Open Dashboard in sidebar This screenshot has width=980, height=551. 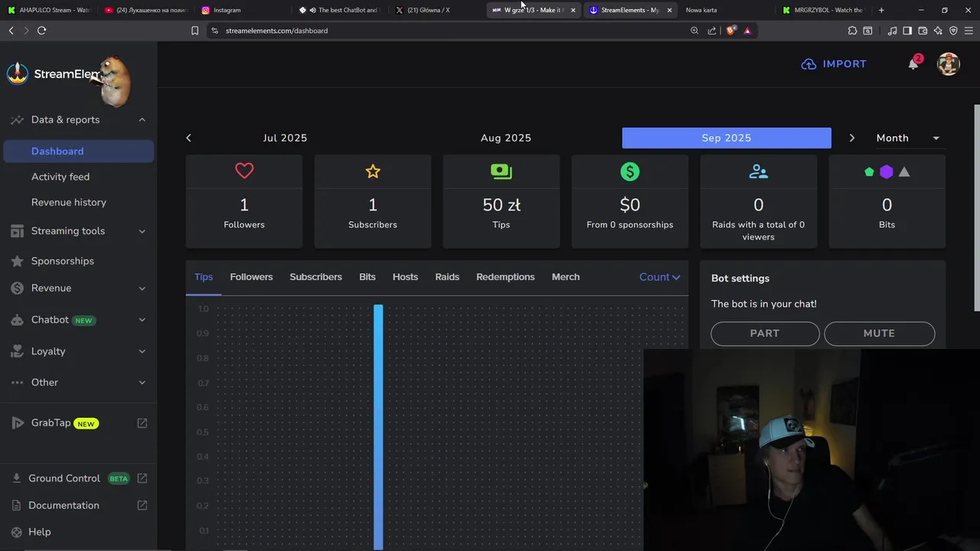(79, 152)
